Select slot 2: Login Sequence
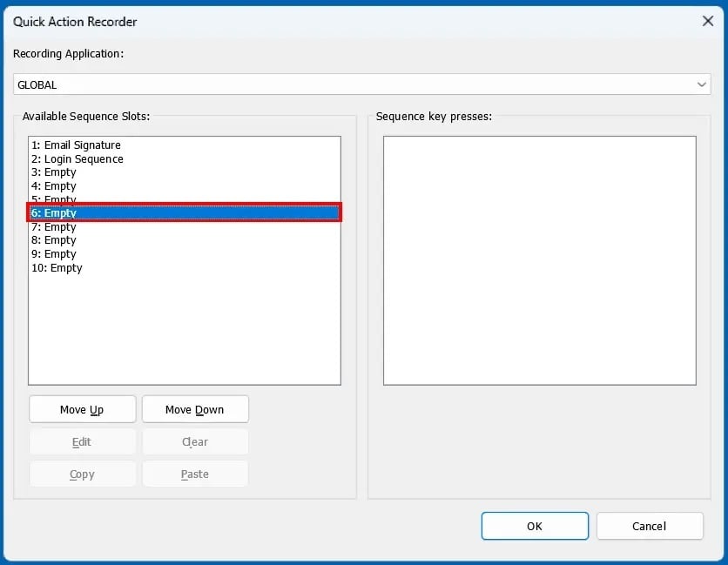This screenshot has width=728, height=565. (185, 158)
